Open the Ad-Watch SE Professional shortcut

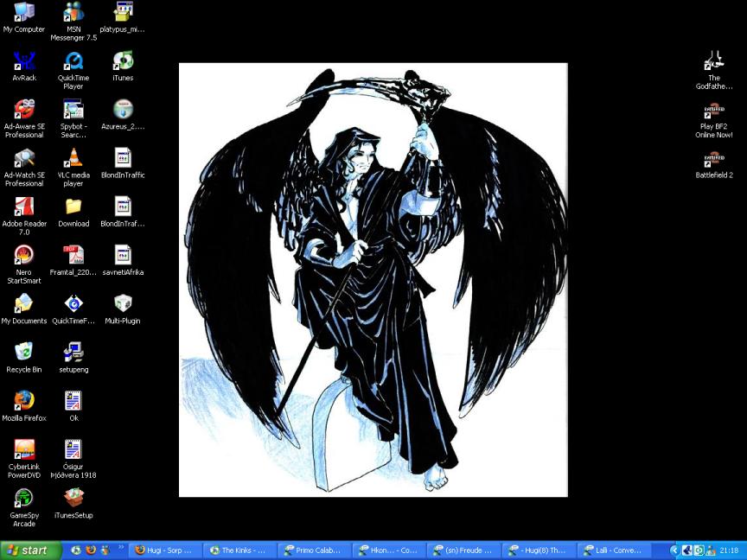[24, 168]
